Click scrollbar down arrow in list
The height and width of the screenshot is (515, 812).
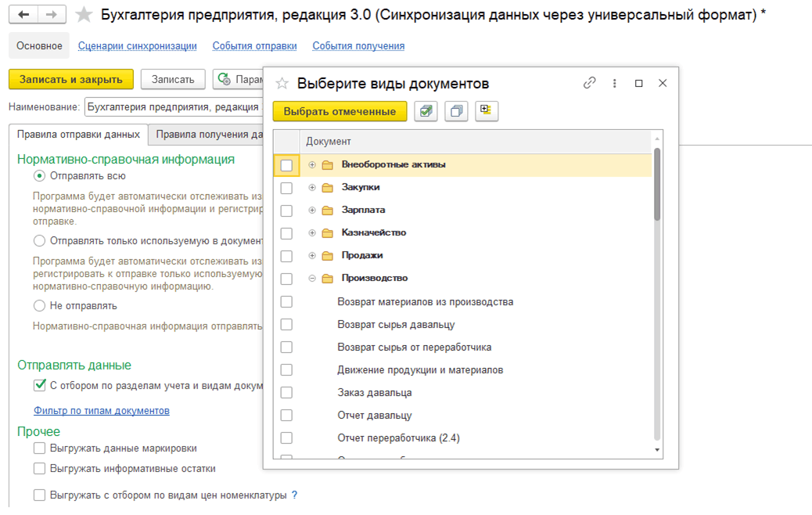[x=657, y=450]
